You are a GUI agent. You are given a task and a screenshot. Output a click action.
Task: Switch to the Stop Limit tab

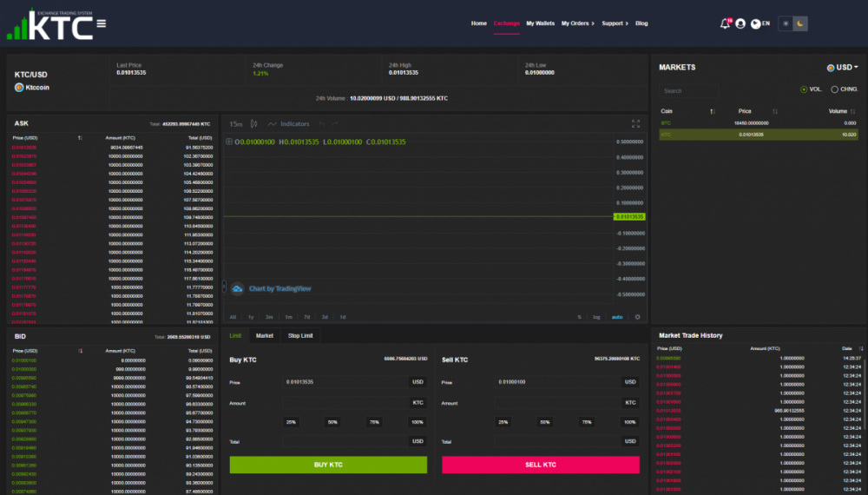(300, 335)
